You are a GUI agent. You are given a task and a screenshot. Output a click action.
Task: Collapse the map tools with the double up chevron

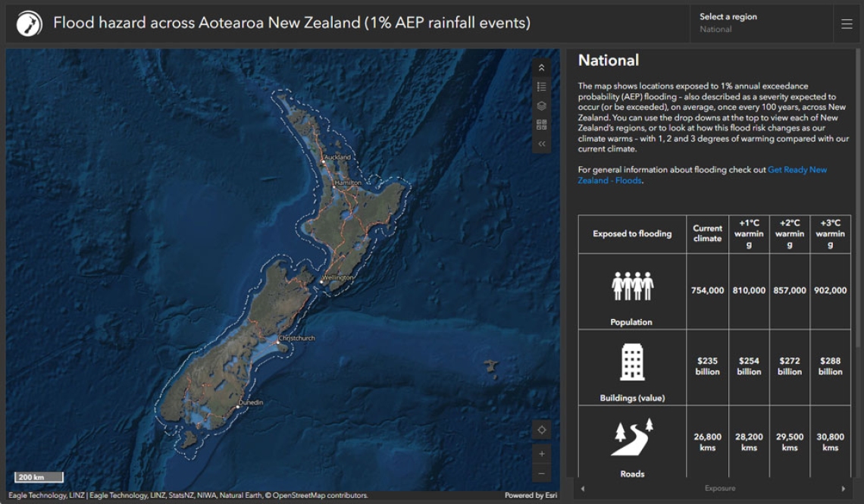pyautogui.click(x=541, y=68)
